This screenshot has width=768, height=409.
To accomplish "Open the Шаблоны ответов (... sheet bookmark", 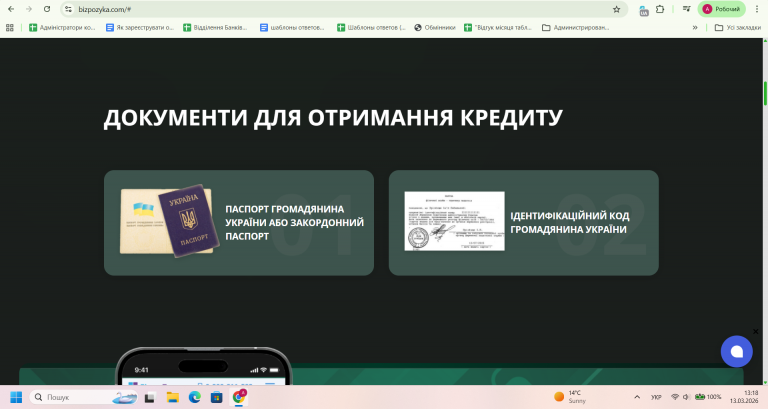I will click(x=371, y=28).
